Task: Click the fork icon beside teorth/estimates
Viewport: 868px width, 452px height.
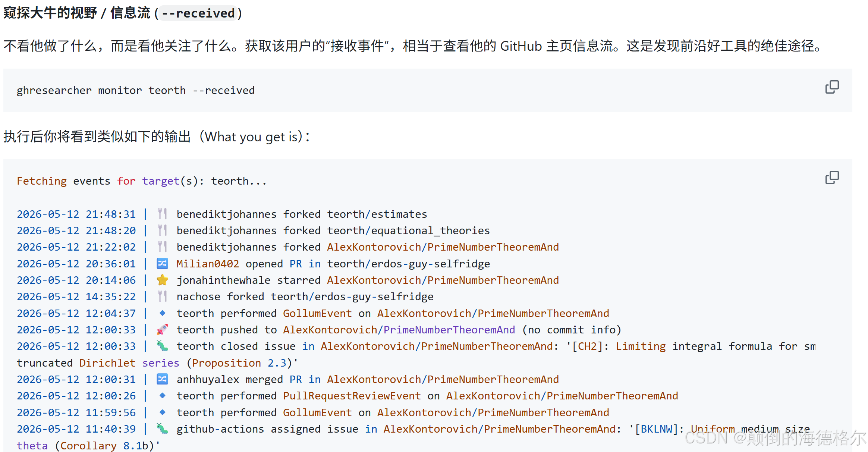Action: 162,214
